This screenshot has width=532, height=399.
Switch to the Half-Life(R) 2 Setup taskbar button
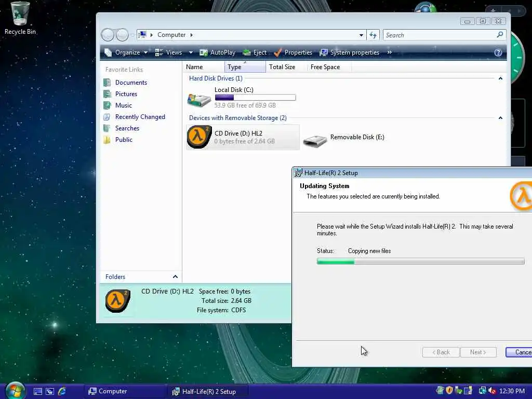208,392
